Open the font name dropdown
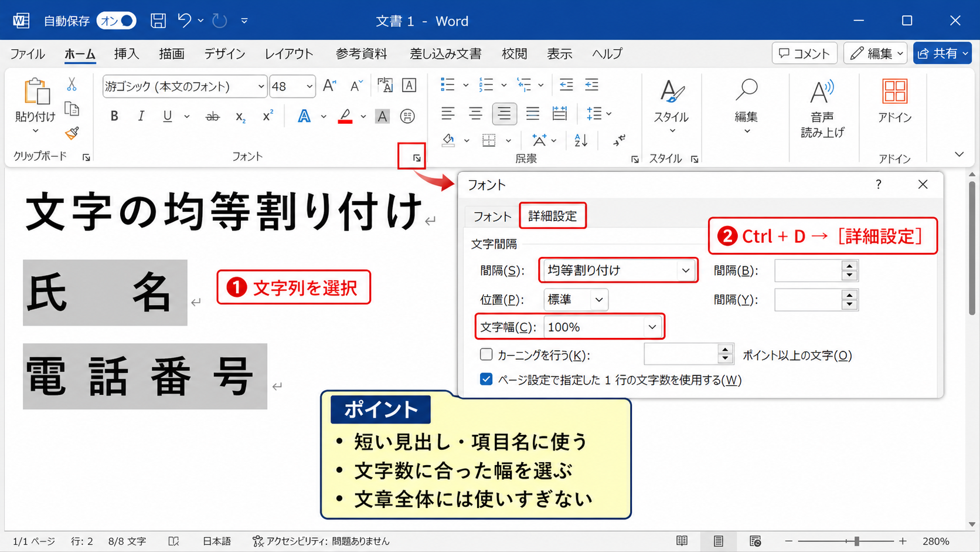The height and width of the screenshot is (552, 980). click(261, 87)
